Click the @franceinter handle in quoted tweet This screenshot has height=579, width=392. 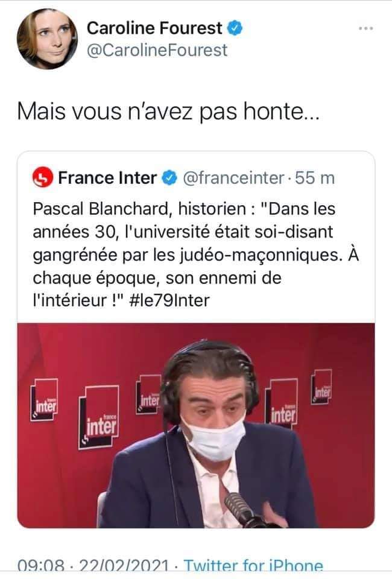point(233,178)
